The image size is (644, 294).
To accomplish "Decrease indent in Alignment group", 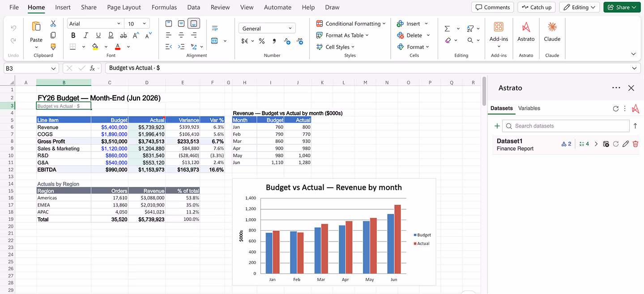I will tap(169, 47).
